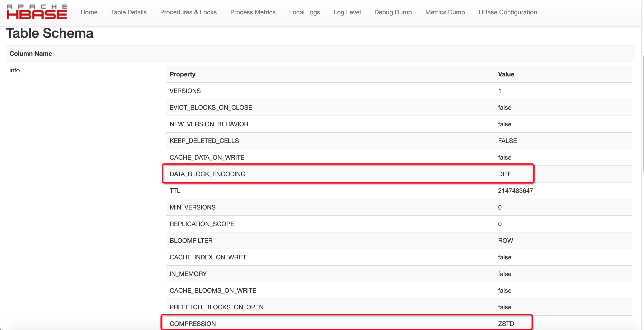Viewport: 644px width, 330px height.
Task: Open Metrics Dump link
Action: click(445, 12)
